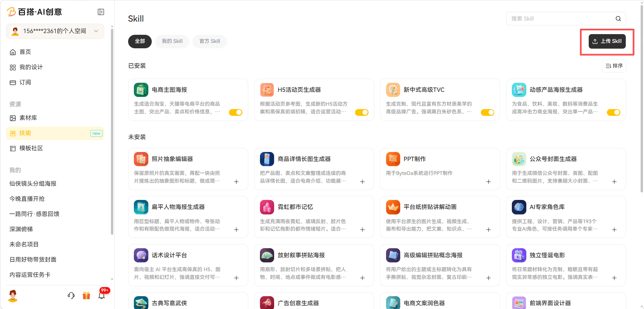Image resolution: width=644 pixels, height=309 pixels.
Task: Click the 电商主图海报 skill icon
Action: coord(141,90)
